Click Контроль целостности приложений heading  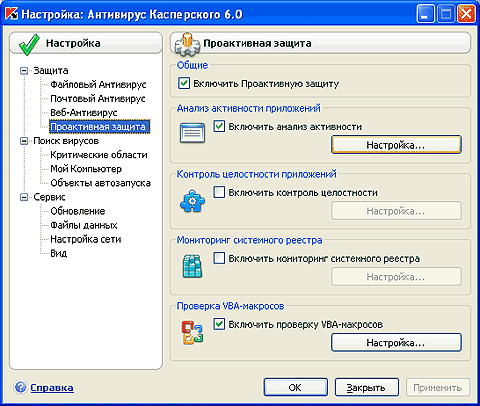pyautogui.click(x=256, y=174)
